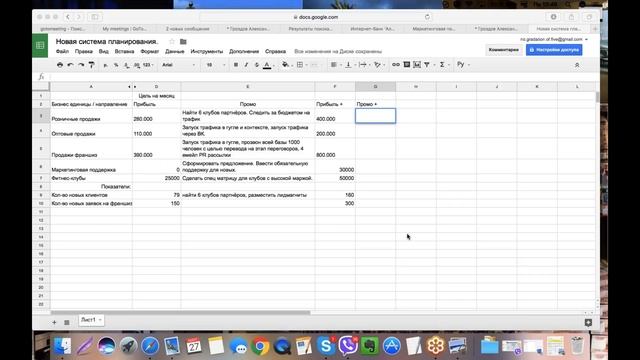Toggle strikethrough formatting

pyautogui.click(x=257, y=65)
